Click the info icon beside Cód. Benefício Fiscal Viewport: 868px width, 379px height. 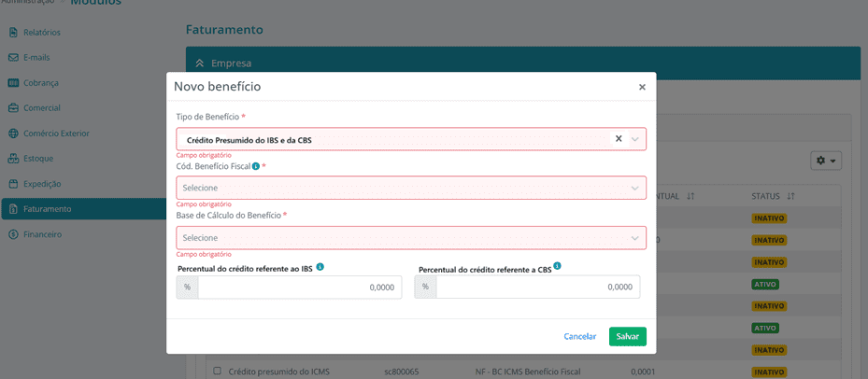(x=256, y=166)
